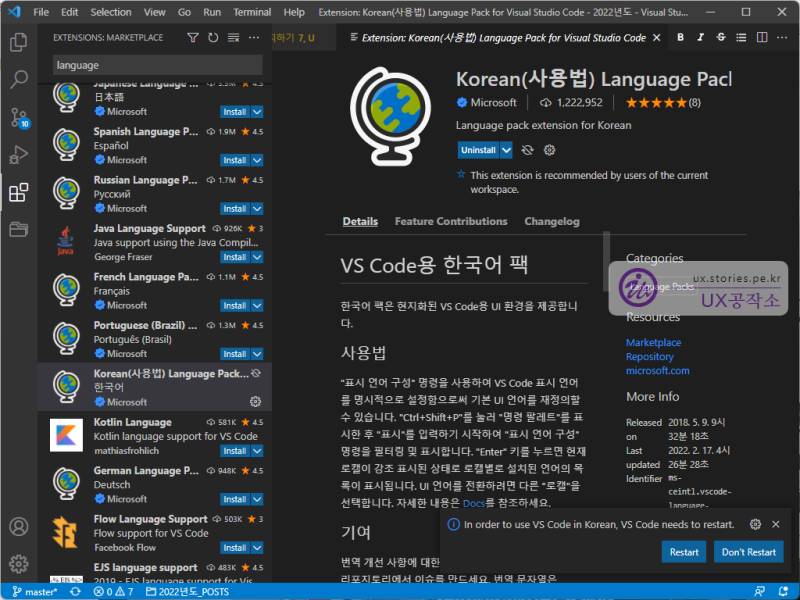Screen dimensions: 800x600
Task: Open notification settings gear icon
Action: (756, 524)
